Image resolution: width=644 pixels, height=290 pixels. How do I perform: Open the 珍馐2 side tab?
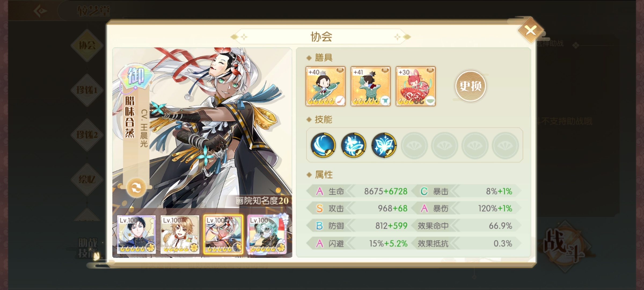click(x=87, y=135)
